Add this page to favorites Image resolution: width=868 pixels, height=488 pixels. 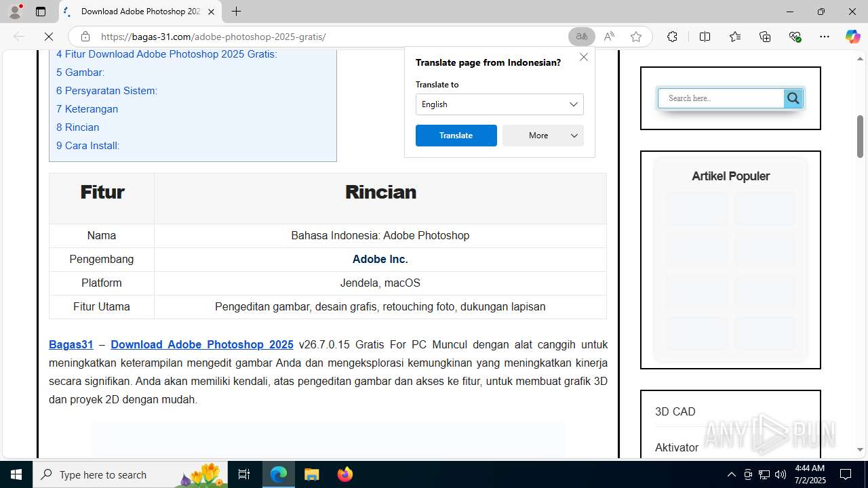[x=636, y=37]
